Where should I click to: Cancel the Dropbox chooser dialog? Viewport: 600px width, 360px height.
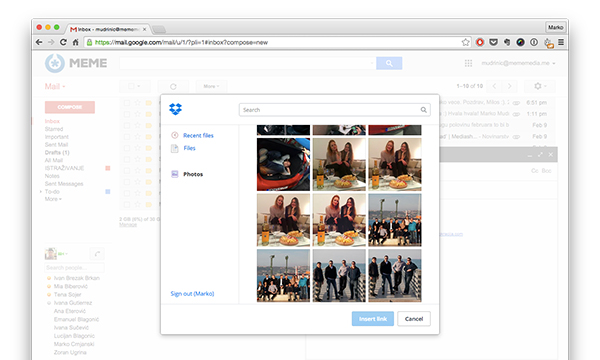click(414, 319)
